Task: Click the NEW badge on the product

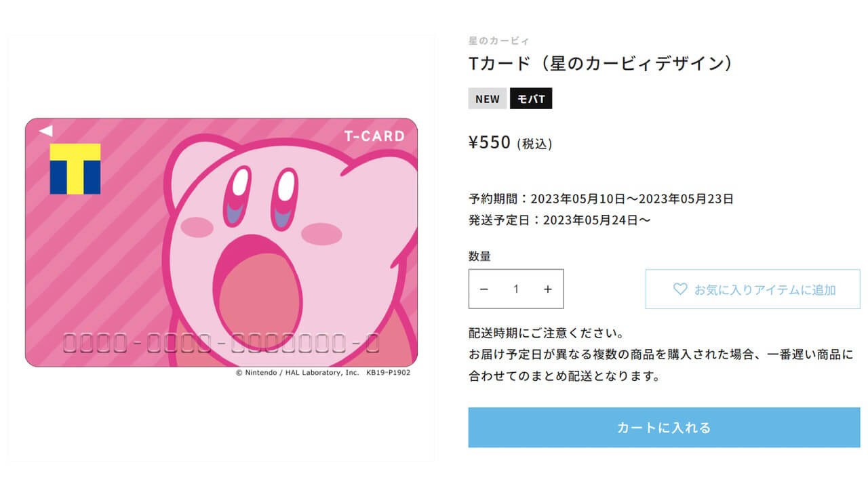Action: point(488,98)
